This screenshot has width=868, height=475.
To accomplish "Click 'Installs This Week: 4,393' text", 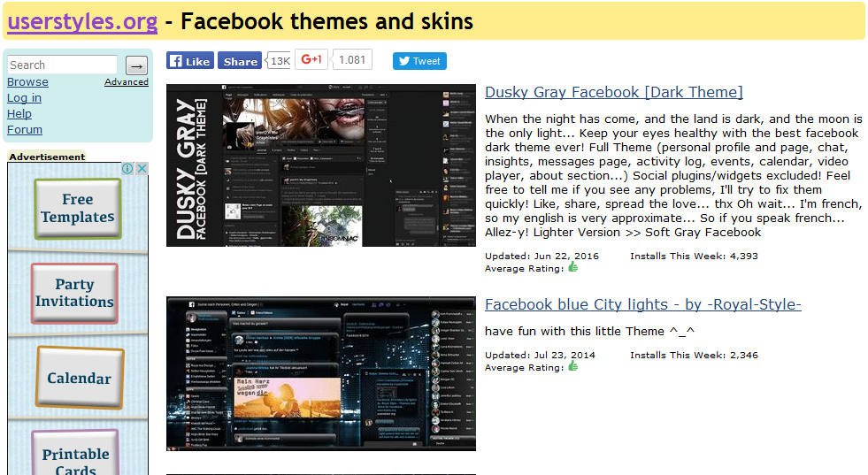I will click(x=695, y=256).
